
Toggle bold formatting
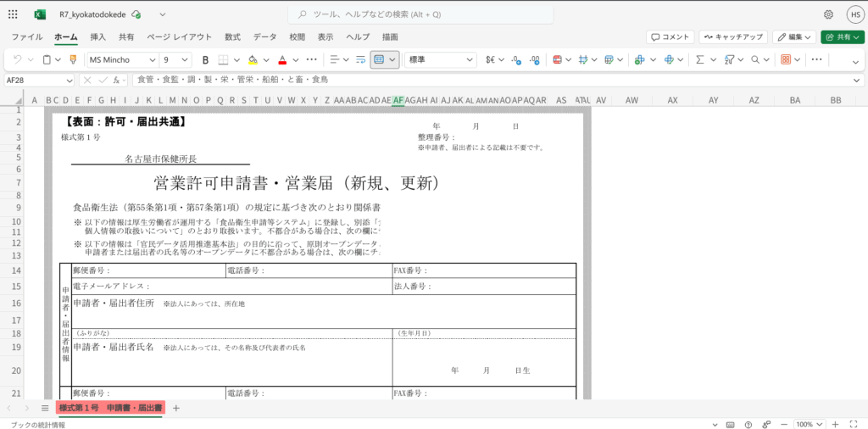point(205,60)
